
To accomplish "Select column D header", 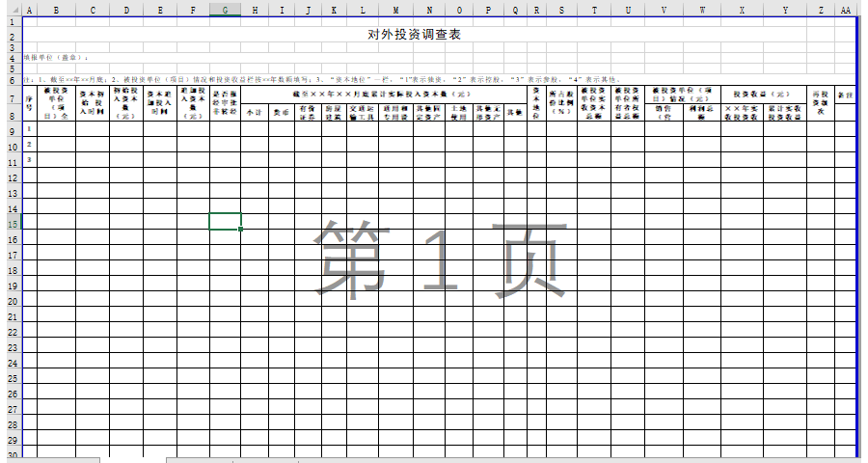I will click(126, 10).
